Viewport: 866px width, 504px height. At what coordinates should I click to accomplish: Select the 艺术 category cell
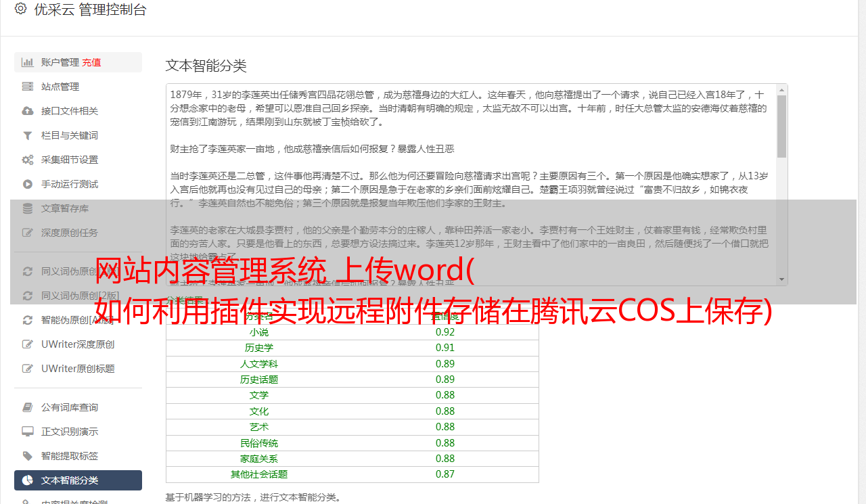(x=259, y=427)
